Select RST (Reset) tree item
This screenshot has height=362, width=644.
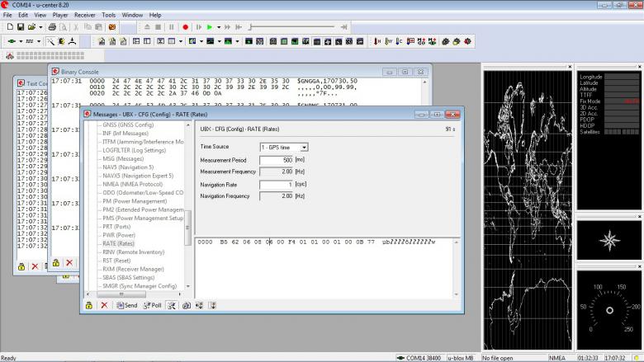click(116, 261)
